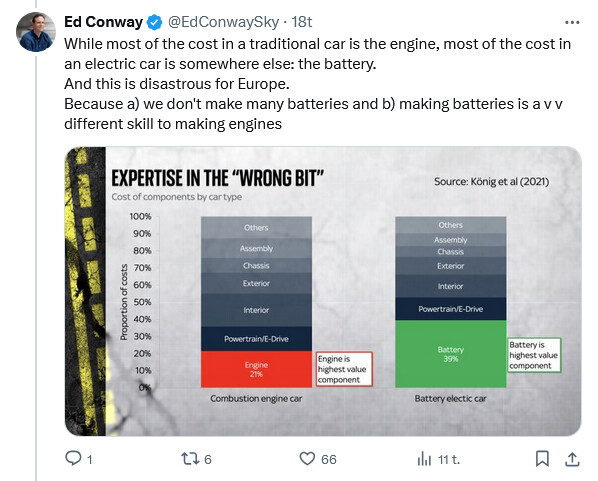This screenshot has height=481, width=598.
Task: Open Ed Conway's profile avatar
Action: click(x=36, y=32)
